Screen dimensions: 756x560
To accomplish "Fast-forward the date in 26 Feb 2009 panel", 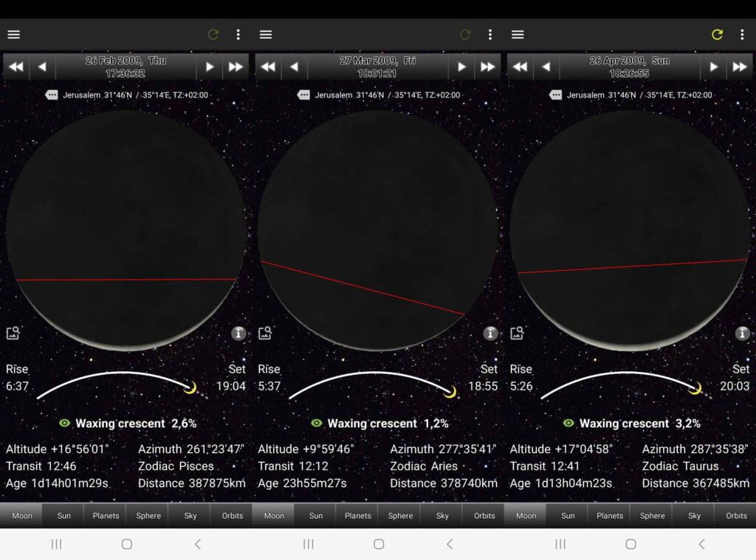I will click(236, 67).
